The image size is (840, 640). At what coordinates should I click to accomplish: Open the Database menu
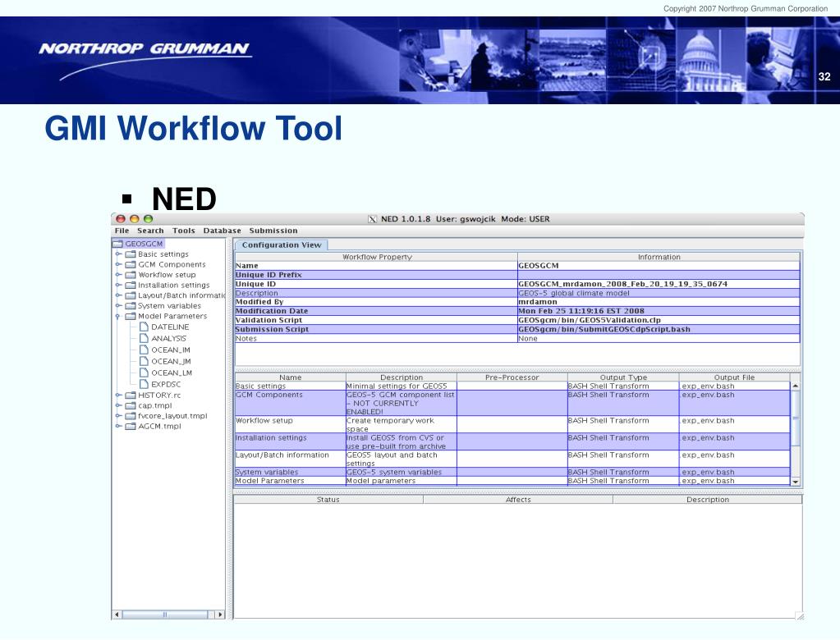(x=222, y=231)
